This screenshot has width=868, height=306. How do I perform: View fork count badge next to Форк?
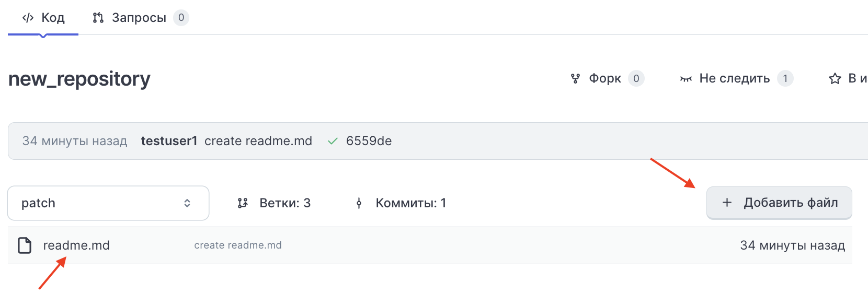coord(636,78)
